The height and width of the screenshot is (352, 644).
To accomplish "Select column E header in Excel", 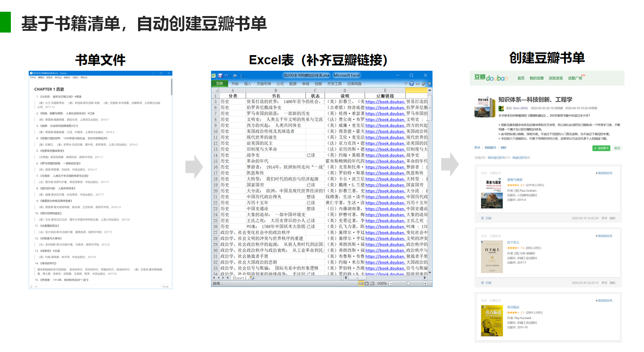I will [385, 90].
